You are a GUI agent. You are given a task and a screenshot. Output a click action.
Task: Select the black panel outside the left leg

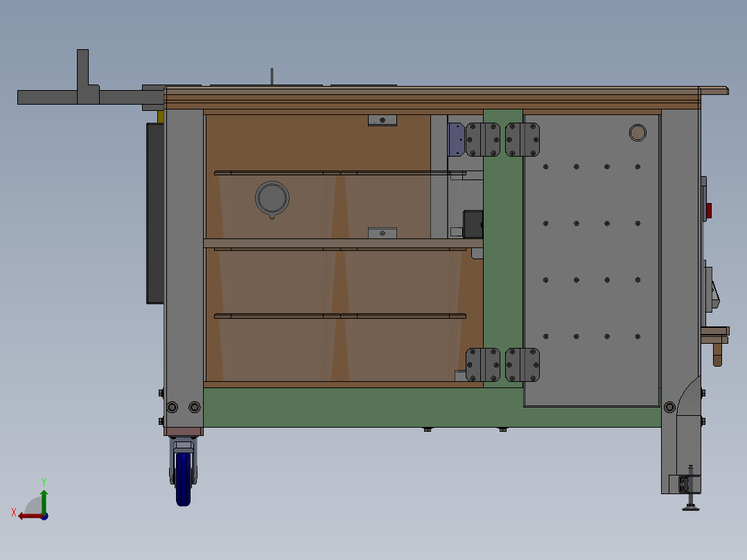155,213
